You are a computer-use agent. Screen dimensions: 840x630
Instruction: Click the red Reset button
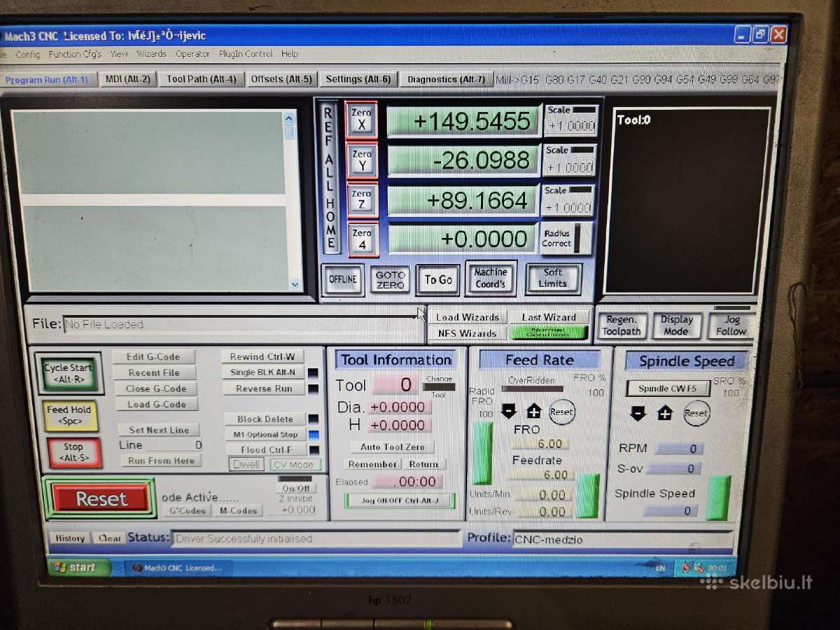point(101,498)
